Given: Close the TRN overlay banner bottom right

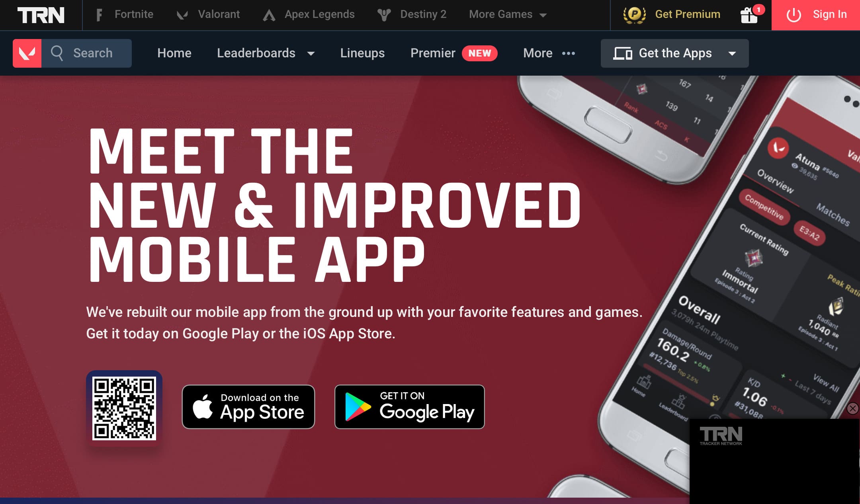Looking at the screenshot, I should tap(853, 408).
